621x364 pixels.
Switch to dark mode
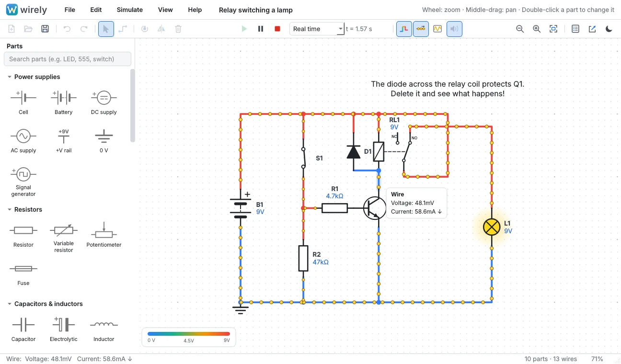click(609, 29)
